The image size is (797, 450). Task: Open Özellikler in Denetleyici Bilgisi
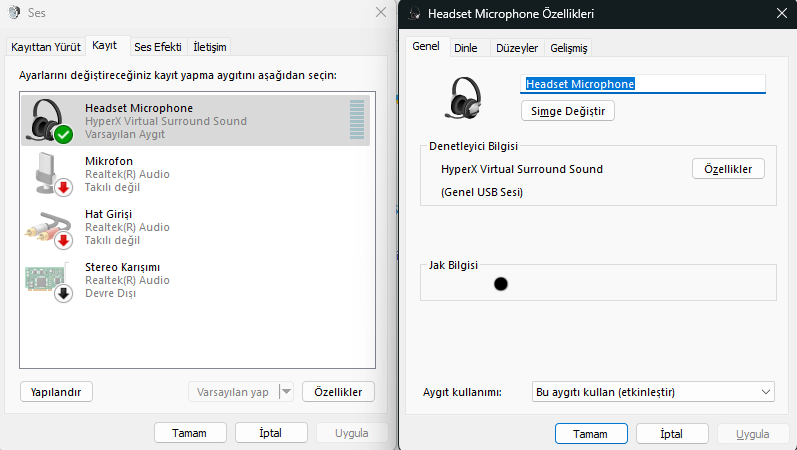point(728,169)
